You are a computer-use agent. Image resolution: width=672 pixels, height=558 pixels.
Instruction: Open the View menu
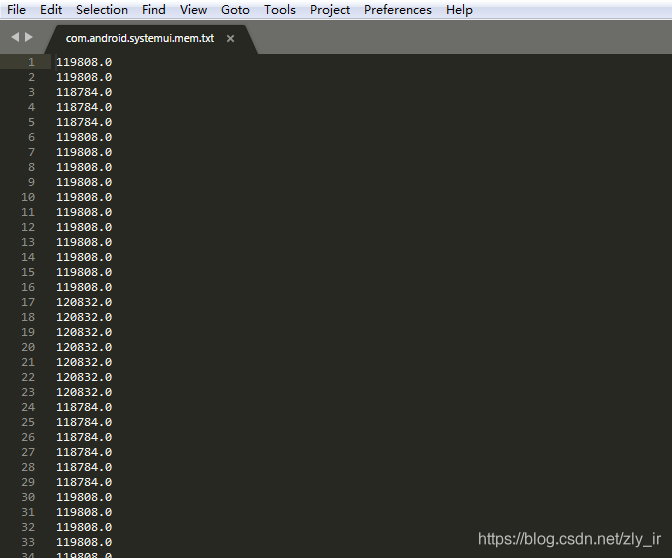193,9
